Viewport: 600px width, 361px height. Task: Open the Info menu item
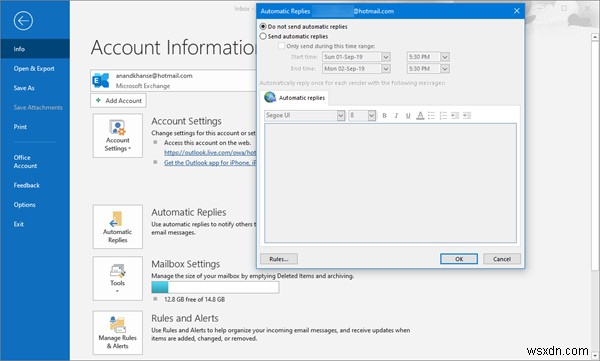35,49
